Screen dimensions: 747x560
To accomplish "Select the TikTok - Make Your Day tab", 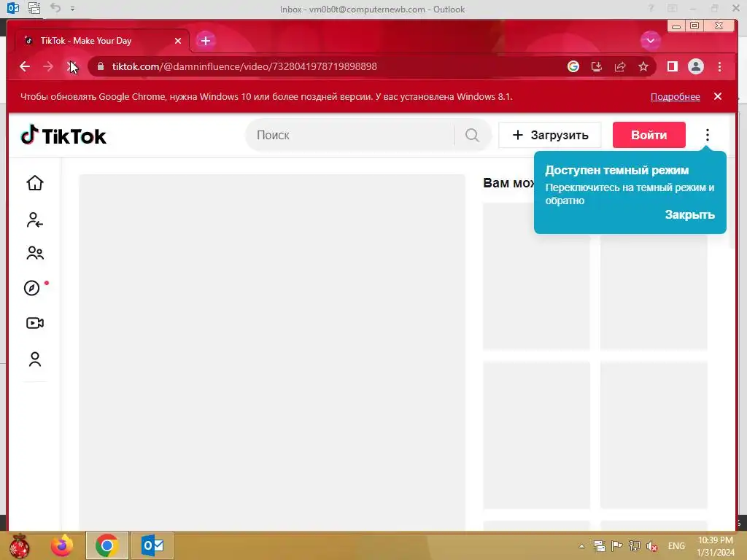I will point(102,41).
